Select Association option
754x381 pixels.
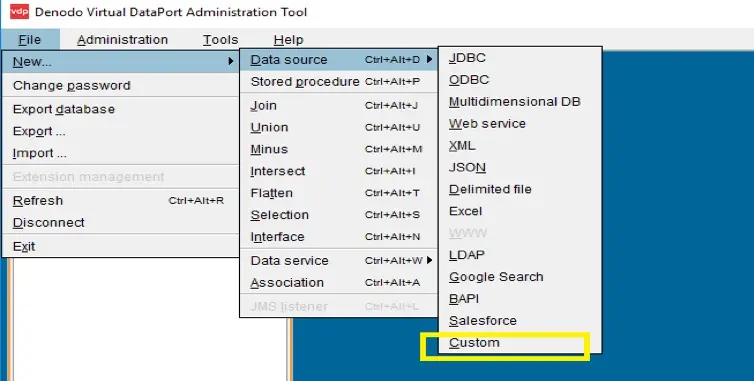pyautogui.click(x=339, y=282)
